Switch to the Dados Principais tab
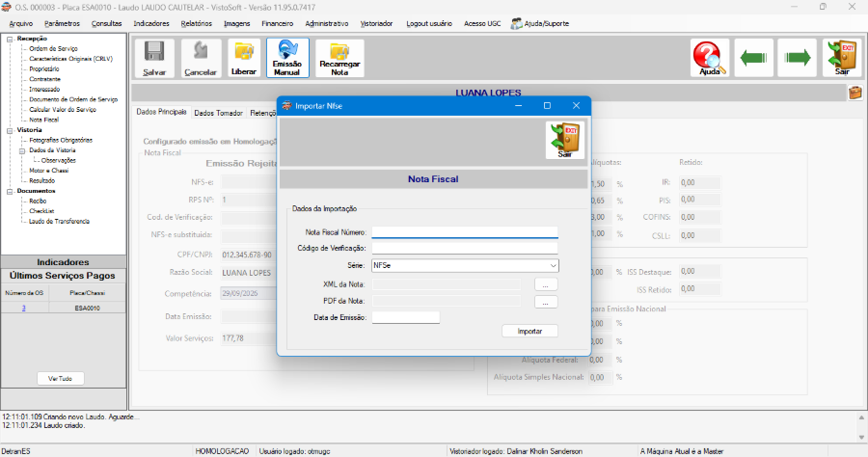The height and width of the screenshot is (457, 868). point(161,112)
